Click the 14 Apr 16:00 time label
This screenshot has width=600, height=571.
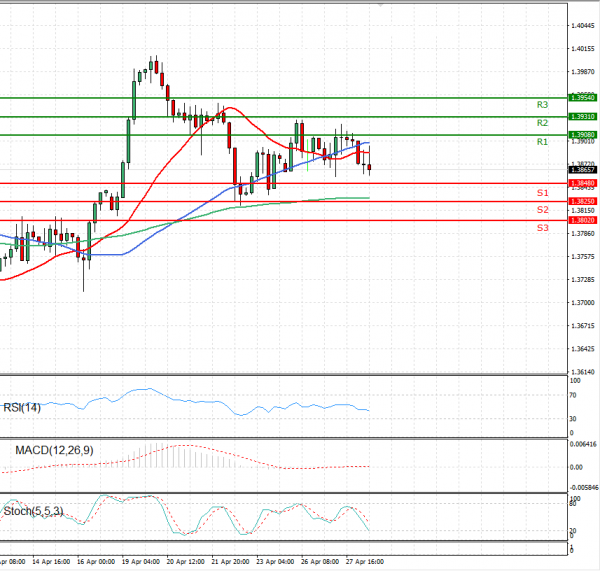51,562
